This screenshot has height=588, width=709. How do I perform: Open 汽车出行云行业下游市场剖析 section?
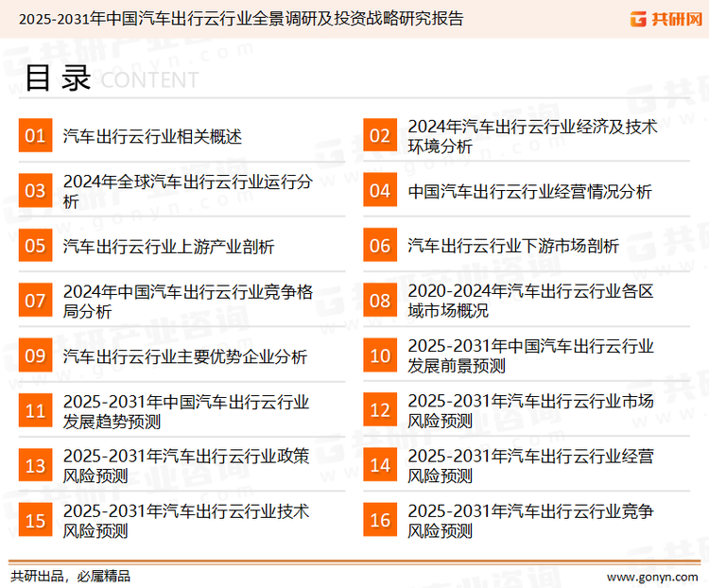[x=513, y=247]
